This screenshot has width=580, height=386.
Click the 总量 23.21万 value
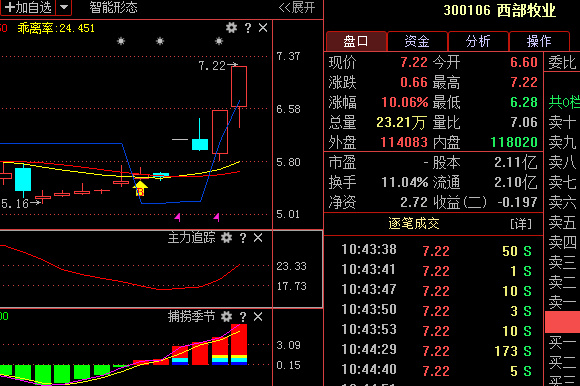(401, 122)
